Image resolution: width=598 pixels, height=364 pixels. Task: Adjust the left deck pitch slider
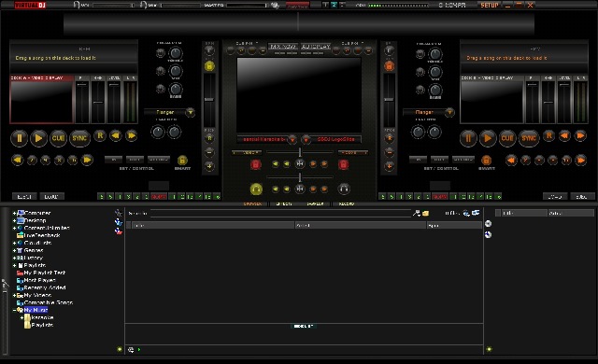coord(209,100)
